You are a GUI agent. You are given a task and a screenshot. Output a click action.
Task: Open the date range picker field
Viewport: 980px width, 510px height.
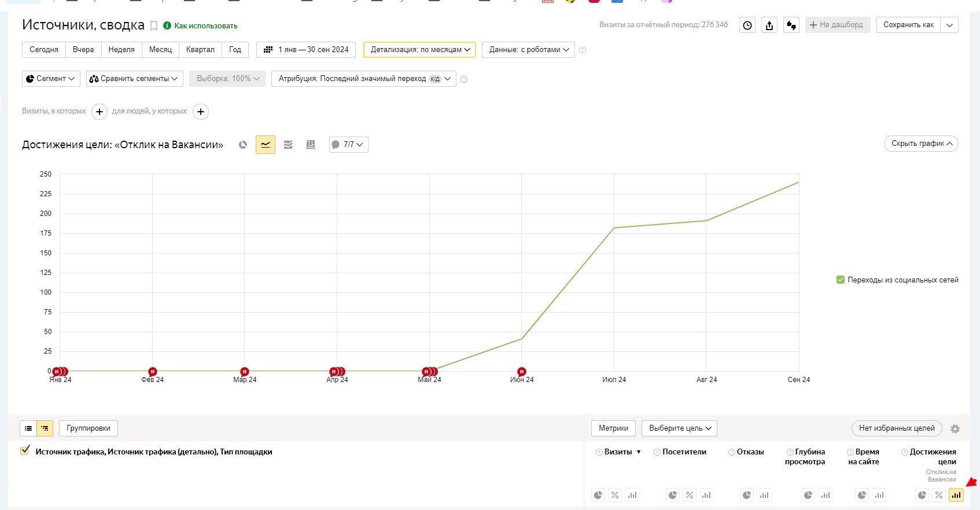tap(307, 50)
